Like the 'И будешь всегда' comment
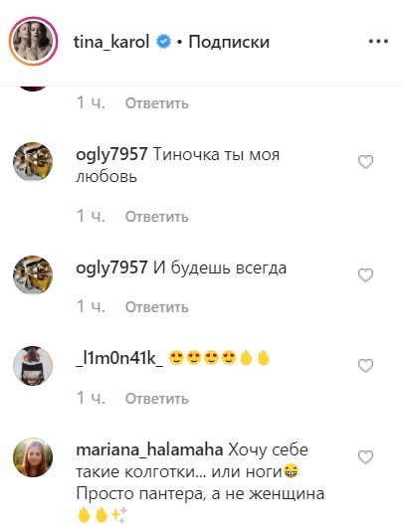Viewport: 404px width, 532px height. click(365, 275)
